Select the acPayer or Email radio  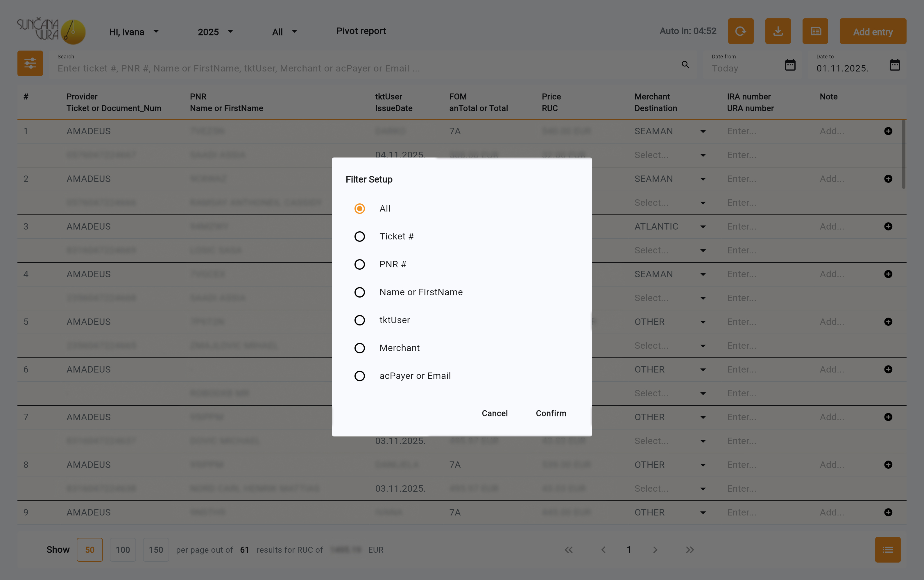(359, 376)
